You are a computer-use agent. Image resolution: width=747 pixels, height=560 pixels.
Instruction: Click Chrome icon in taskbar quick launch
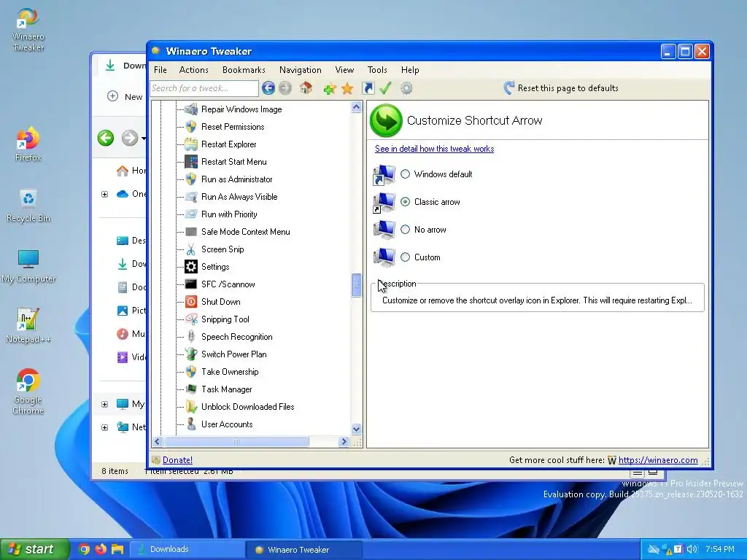click(84, 549)
